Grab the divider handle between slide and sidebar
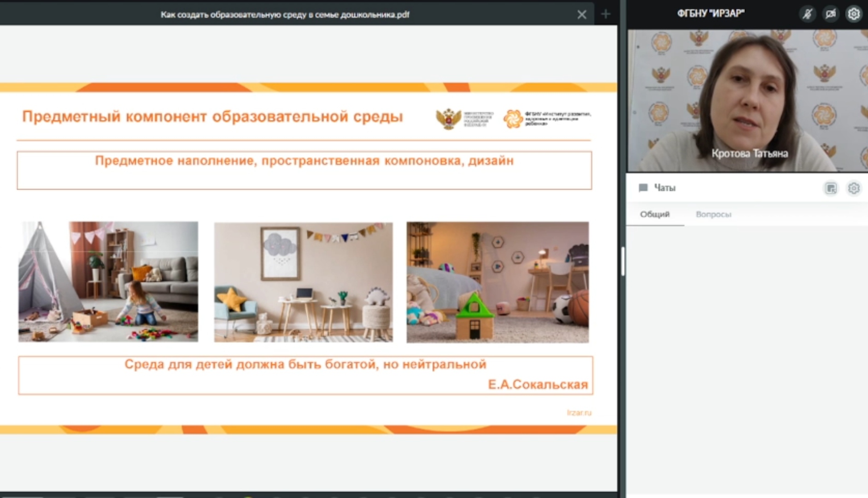The width and height of the screenshot is (868, 498). coord(622,261)
